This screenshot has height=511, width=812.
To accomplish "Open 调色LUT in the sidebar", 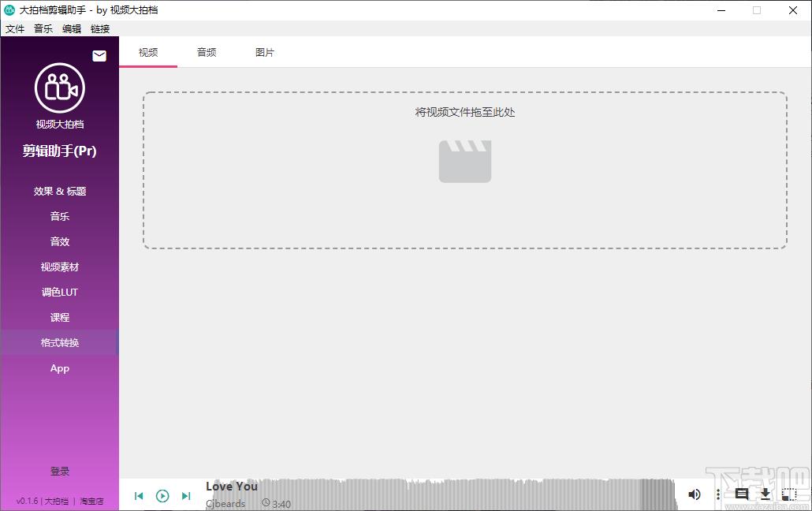I will click(60, 293).
